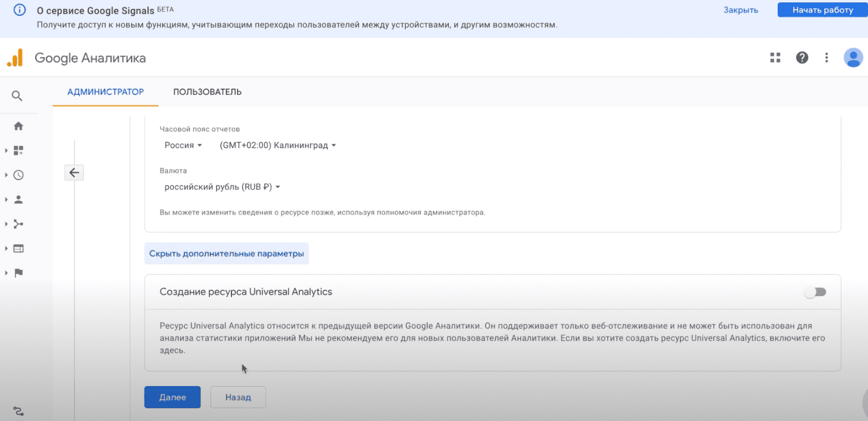Click the back arrow button in admin column
This screenshot has width=868, height=421.
(x=74, y=173)
